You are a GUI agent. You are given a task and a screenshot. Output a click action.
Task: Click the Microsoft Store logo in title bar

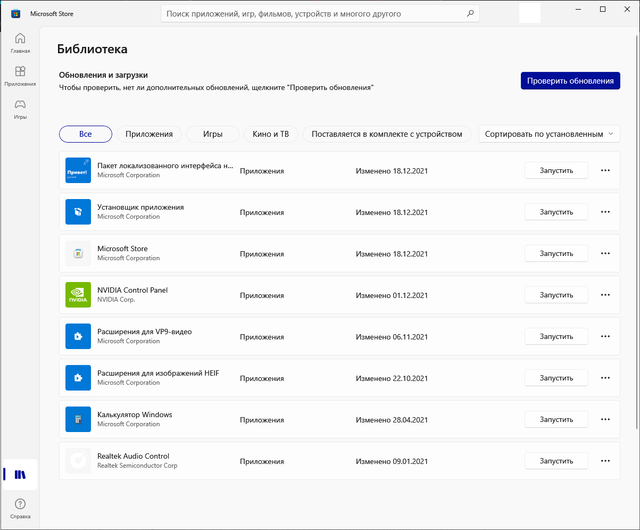(x=16, y=13)
